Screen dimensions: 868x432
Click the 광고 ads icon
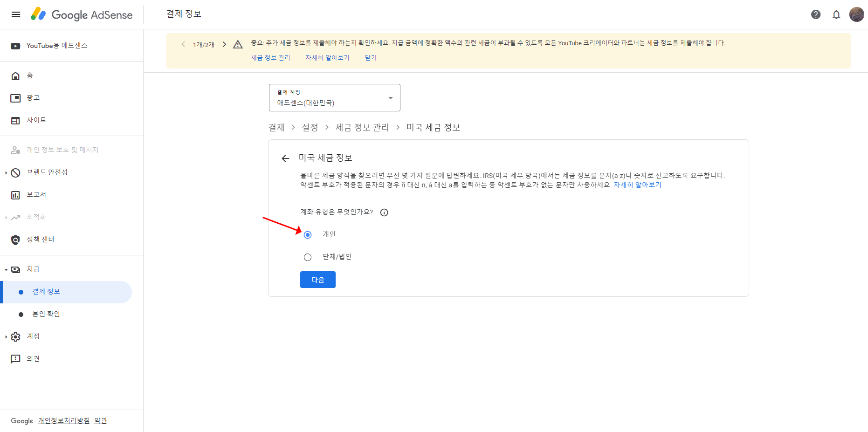click(x=15, y=98)
